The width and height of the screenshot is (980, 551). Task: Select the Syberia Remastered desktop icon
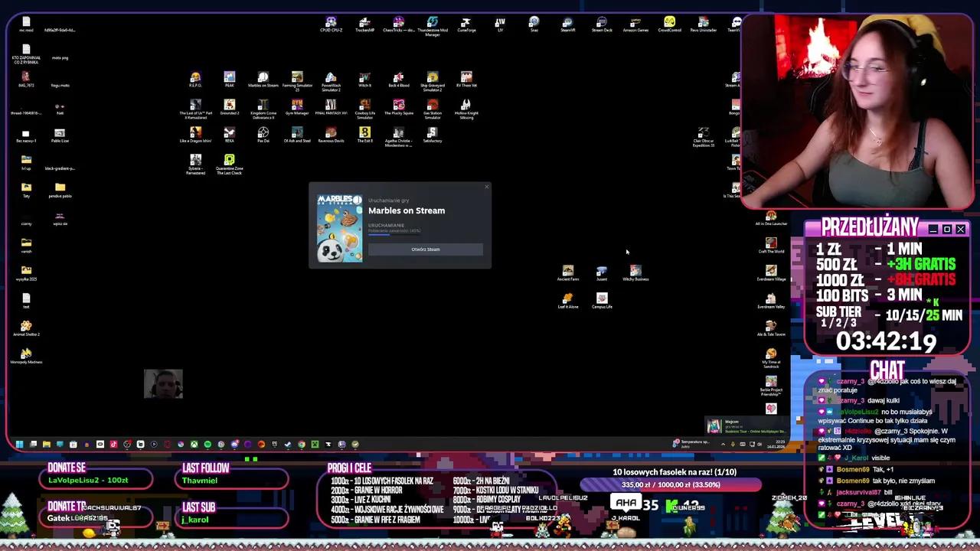pyautogui.click(x=195, y=164)
